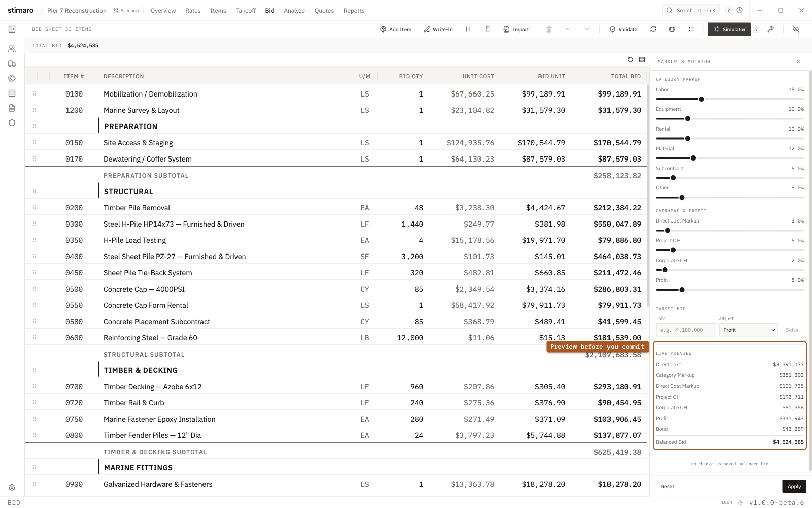Toggle the left sidebar panel icon
The width and height of the screenshot is (812, 508).
[12, 29]
